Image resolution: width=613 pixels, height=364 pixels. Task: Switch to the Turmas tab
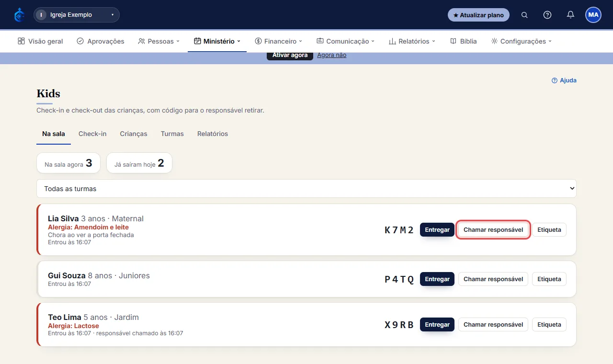pyautogui.click(x=172, y=134)
